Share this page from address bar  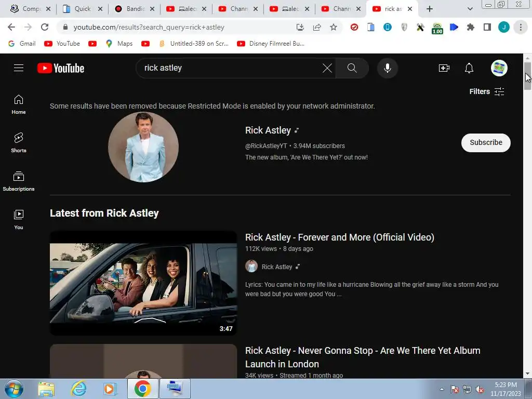317,27
